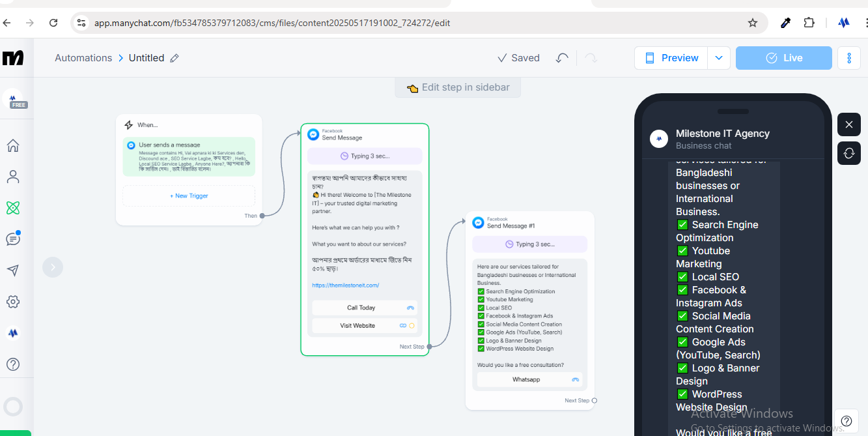Open the three-dot more options menu
This screenshot has width=868, height=436.
pyautogui.click(x=849, y=58)
